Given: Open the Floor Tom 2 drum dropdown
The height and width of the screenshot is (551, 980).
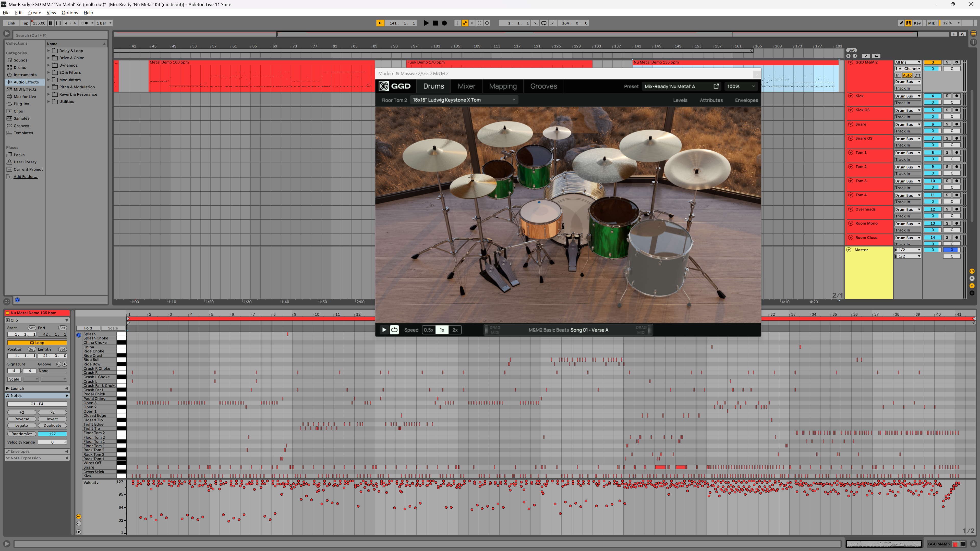Looking at the screenshot, I should (464, 100).
